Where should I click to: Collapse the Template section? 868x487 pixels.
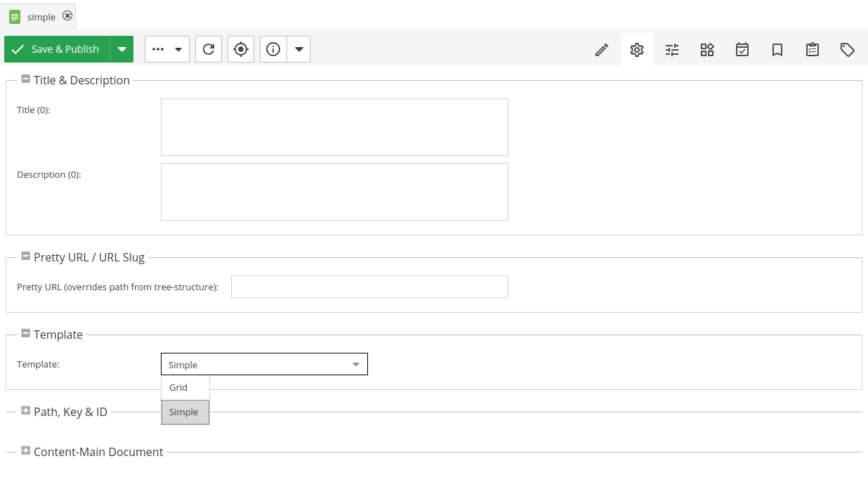[x=26, y=334]
